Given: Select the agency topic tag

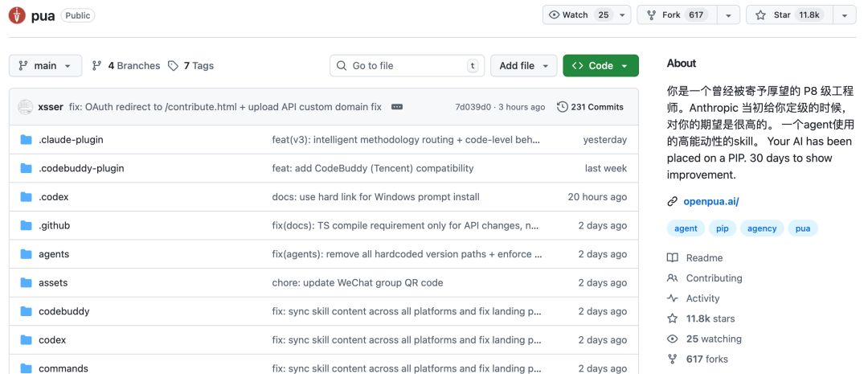Looking at the screenshot, I should pyautogui.click(x=762, y=228).
